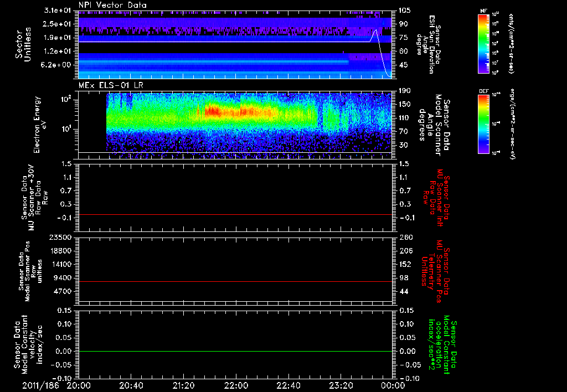Click the white Sun elevation curve peak
The height and width of the screenshot is (392, 567).
(375, 30)
